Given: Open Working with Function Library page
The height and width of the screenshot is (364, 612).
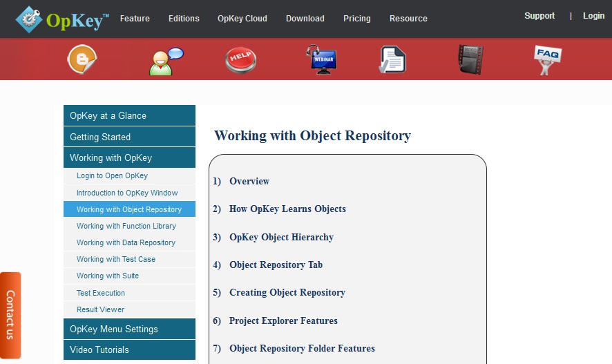Looking at the screenshot, I should [x=130, y=226].
